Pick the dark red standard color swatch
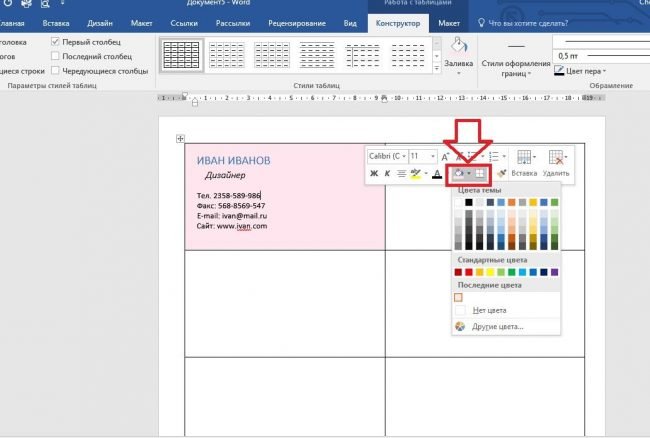 tap(459, 272)
